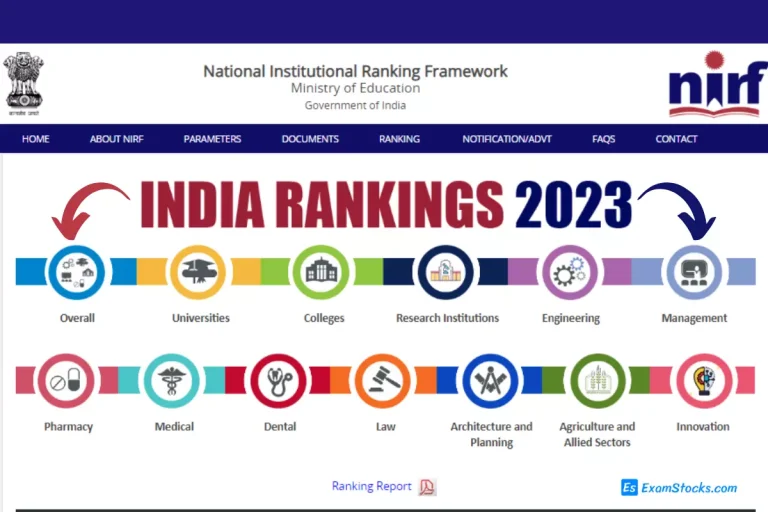Image resolution: width=768 pixels, height=512 pixels.
Task: Click the INDIA RANKINGS 2023 banner heading
Action: pyautogui.click(x=386, y=204)
